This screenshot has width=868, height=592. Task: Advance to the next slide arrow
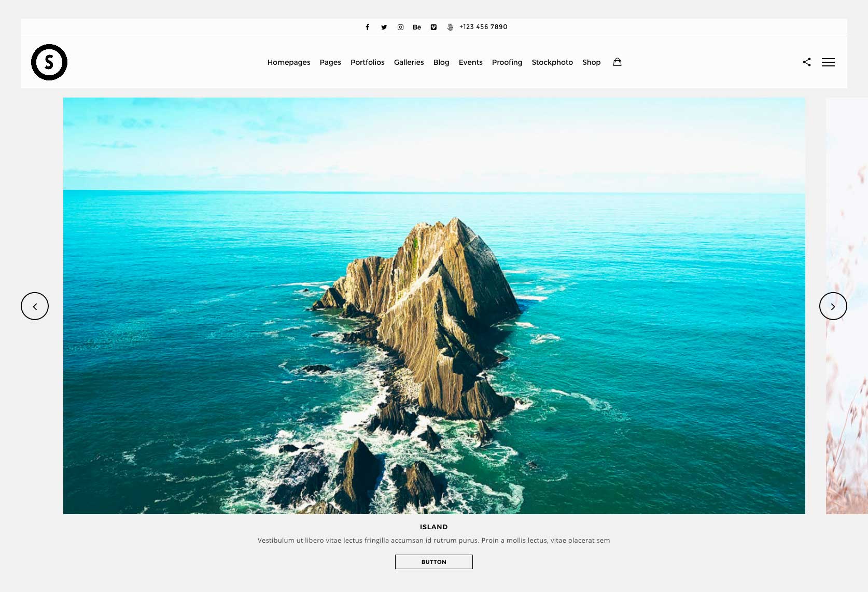(833, 306)
